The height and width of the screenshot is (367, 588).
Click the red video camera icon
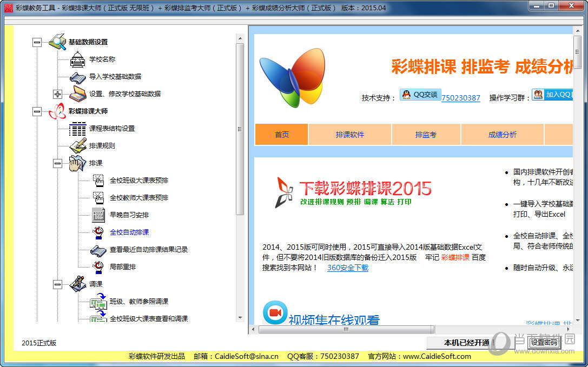[275, 312]
